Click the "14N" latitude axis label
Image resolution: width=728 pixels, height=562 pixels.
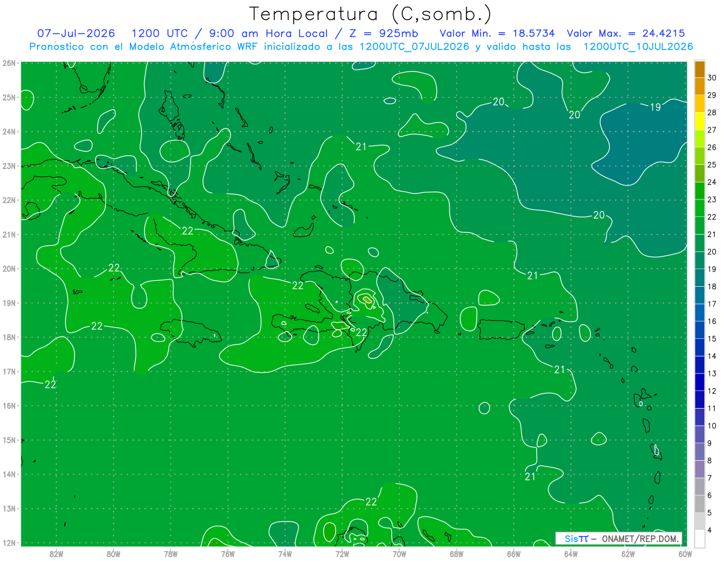8,474
